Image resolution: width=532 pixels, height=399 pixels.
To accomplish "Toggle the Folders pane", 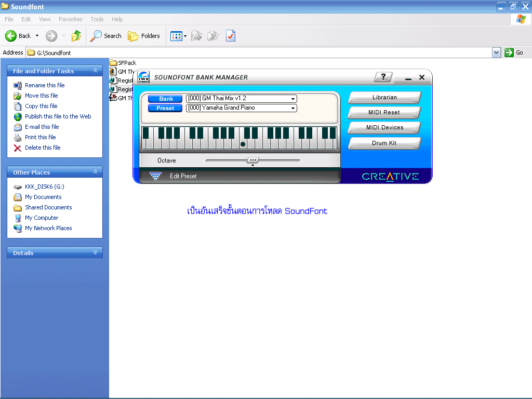I will tap(144, 36).
